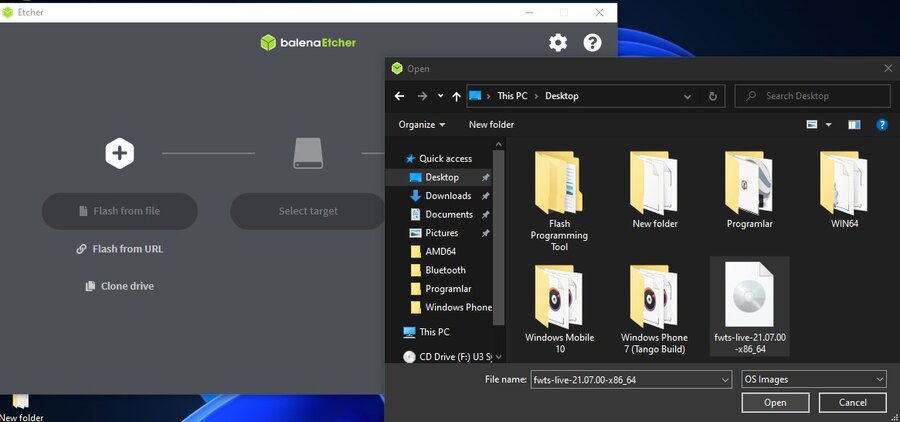
Task: Expand the Organize menu
Action: point(422,125)
